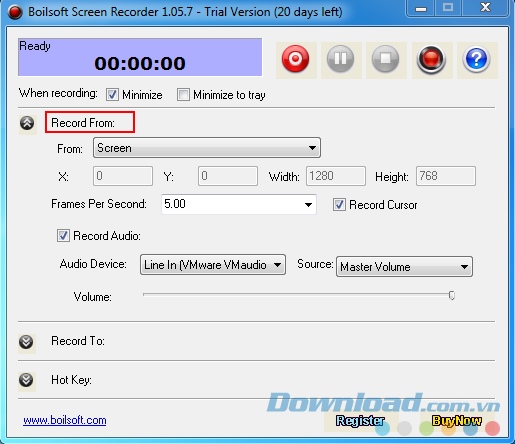Toggle the Record Audio checkbox
This screenshot has width=515, height=444.
(x=63, y=236)
